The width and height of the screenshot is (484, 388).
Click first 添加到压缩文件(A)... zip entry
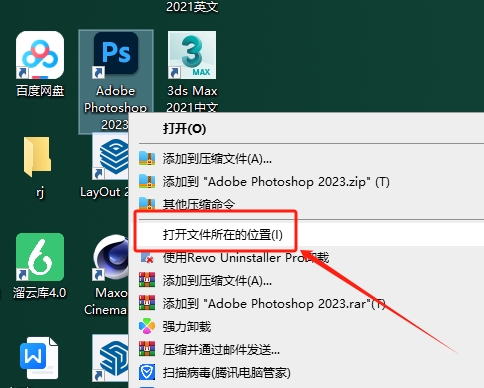(306, 159)
